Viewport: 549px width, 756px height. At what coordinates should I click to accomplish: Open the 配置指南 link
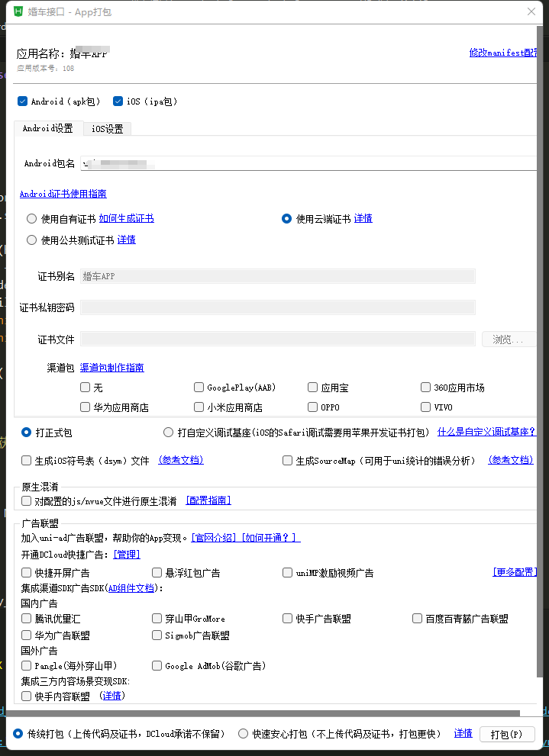(x=208, y=500)
